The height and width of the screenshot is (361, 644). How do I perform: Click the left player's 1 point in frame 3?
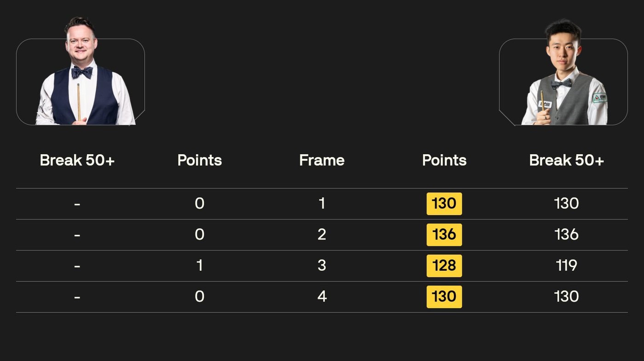point(200,266)
